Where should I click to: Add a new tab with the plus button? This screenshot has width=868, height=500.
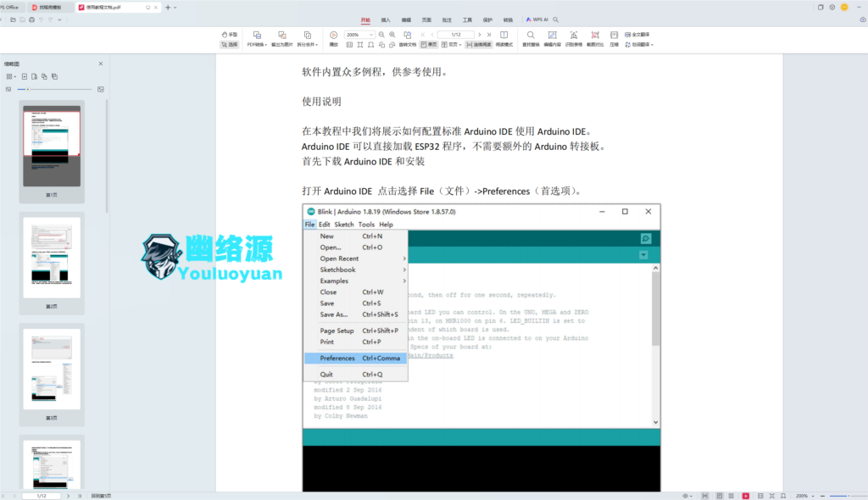[168, 7]
